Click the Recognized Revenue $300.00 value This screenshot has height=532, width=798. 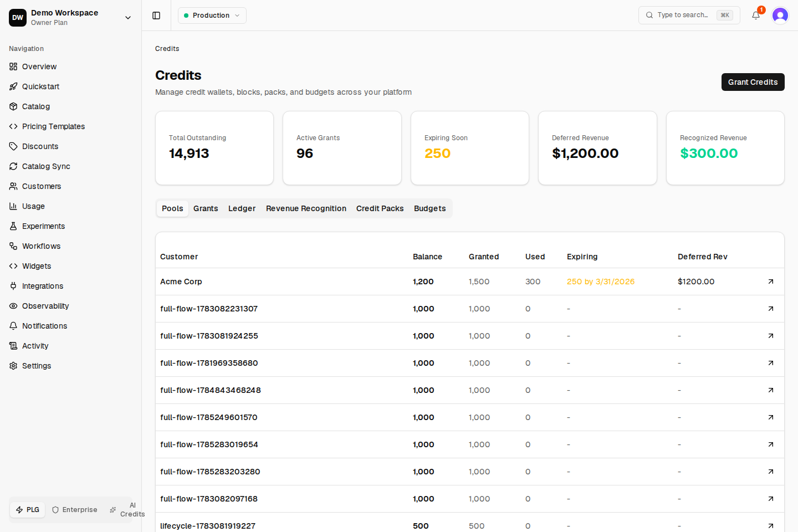point(709,154)
